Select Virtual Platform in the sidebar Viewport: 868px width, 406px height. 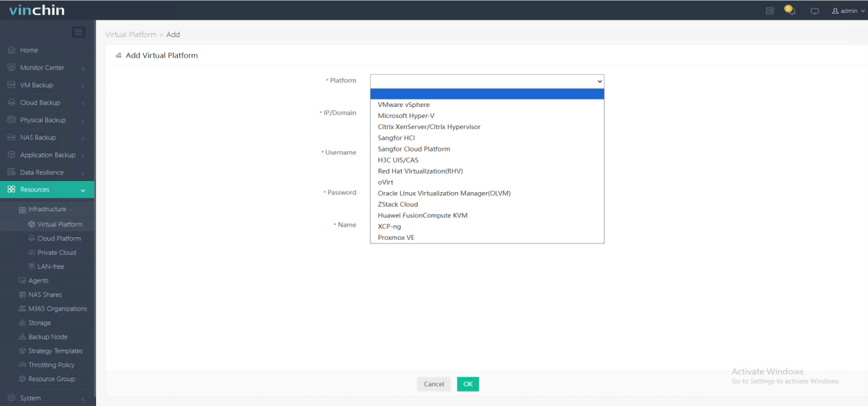47,224
